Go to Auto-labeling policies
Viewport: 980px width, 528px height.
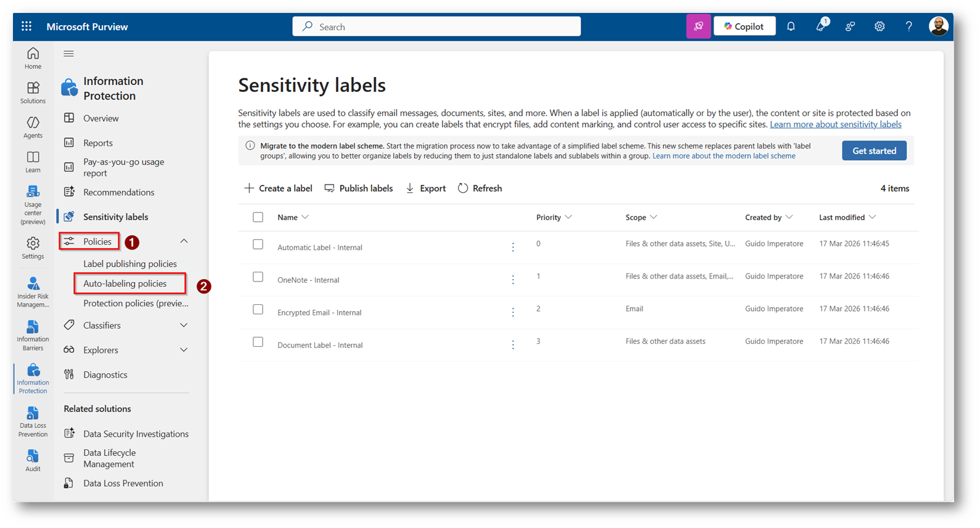pos(125,283)
